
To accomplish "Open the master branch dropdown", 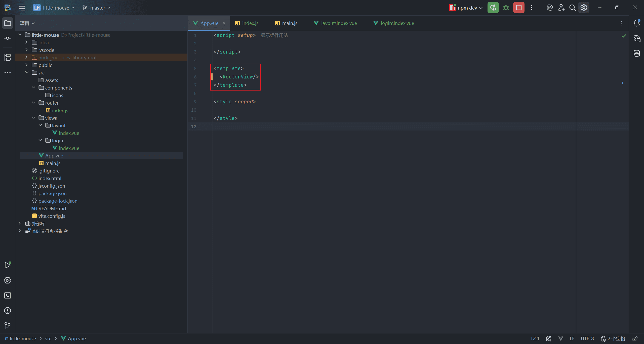I will tap(97, 8).
